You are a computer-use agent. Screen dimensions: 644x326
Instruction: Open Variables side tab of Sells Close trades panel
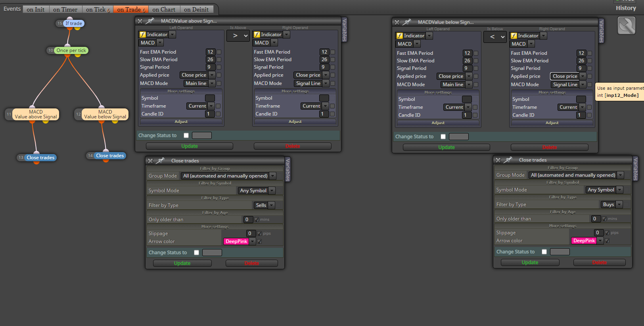(288, 170)
